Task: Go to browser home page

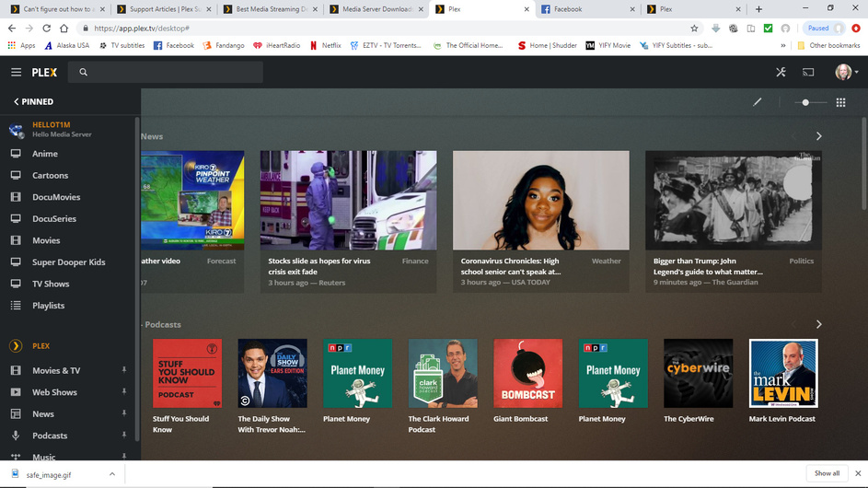Action: [x=64, y=29]
